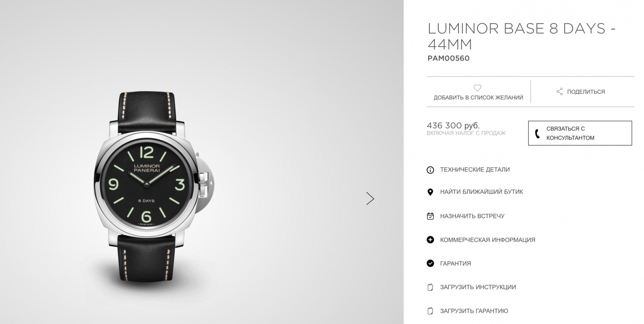Click the heart wishlist icon
This screenshot has height=324, width=644.
coord(477,88)
